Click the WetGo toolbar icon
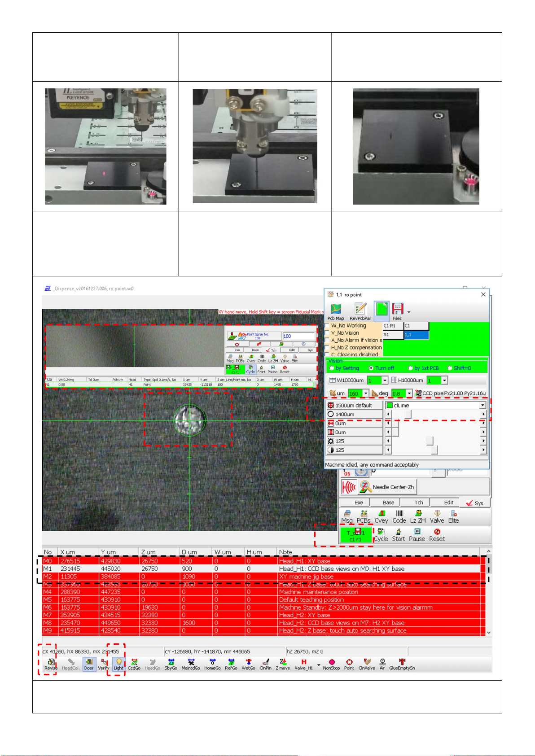 [x=249, y=664]
